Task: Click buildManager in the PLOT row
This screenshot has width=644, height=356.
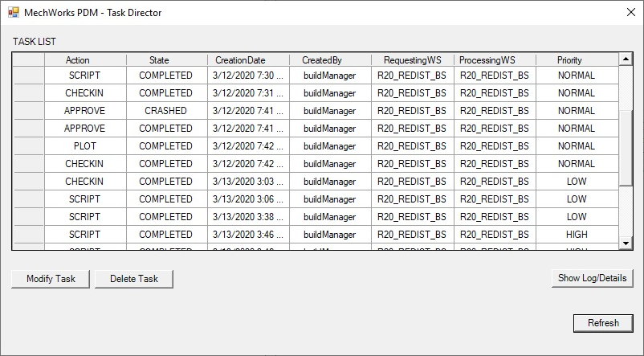Action: click(x=330, y=146)
